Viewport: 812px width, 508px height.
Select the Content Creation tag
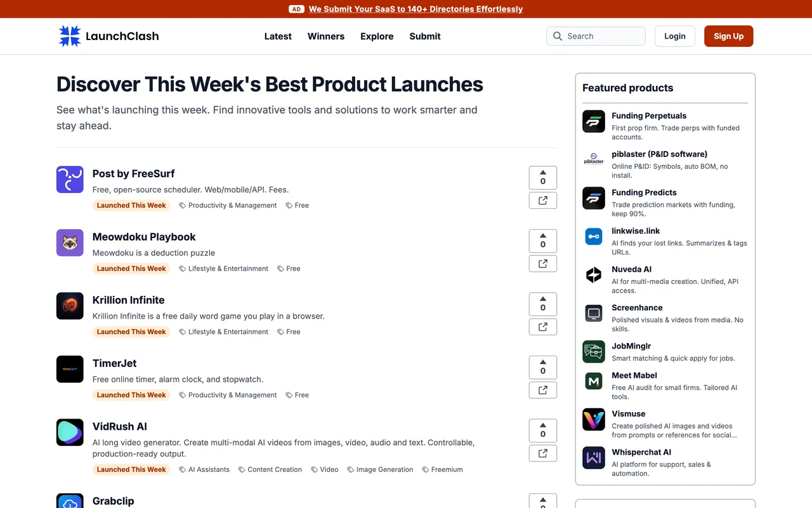[x=270, y=470]
